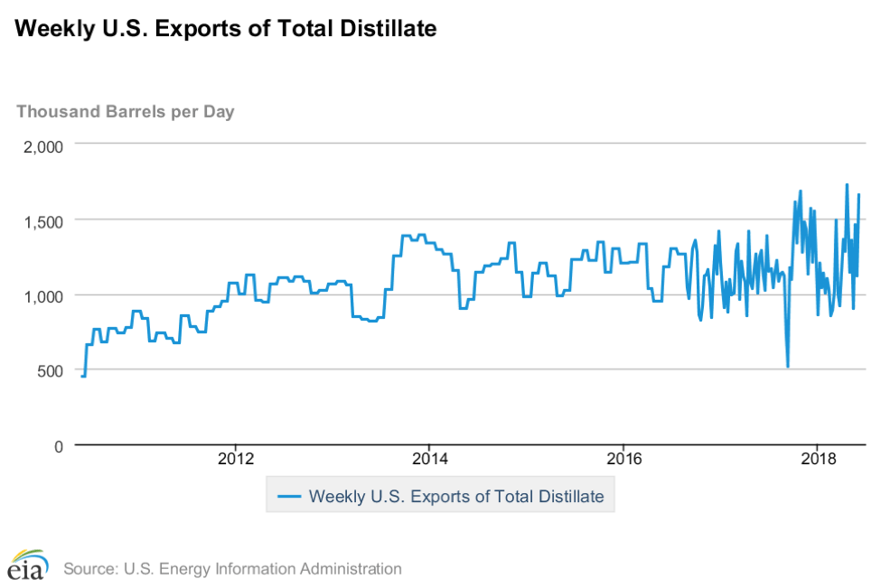Image resolution: width=881 pixels, height=588 pixels.
Task: Select the chart title text
Action: point(226,29)
